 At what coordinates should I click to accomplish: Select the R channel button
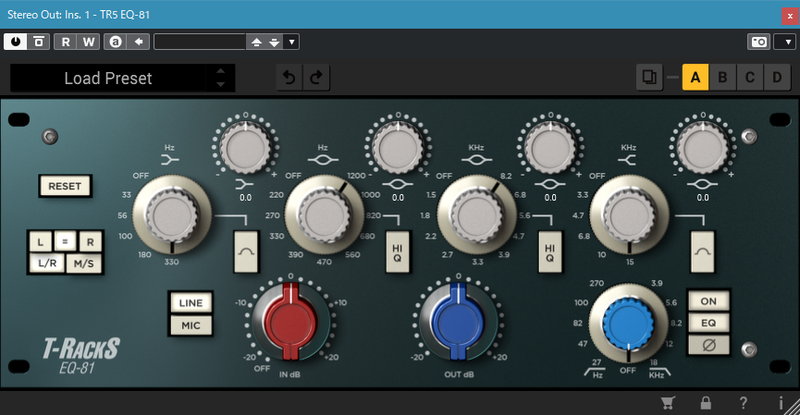click(x=90, y=241)
